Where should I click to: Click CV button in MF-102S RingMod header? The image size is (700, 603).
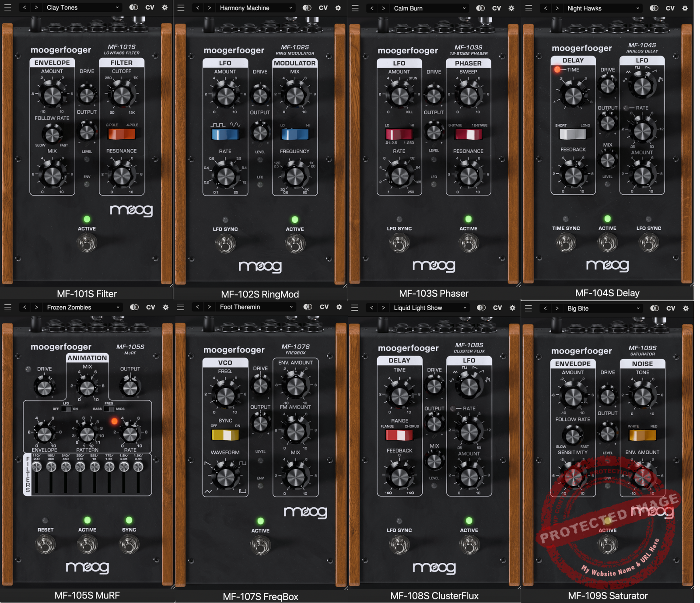pyautogui.click(x=323, y=8)
